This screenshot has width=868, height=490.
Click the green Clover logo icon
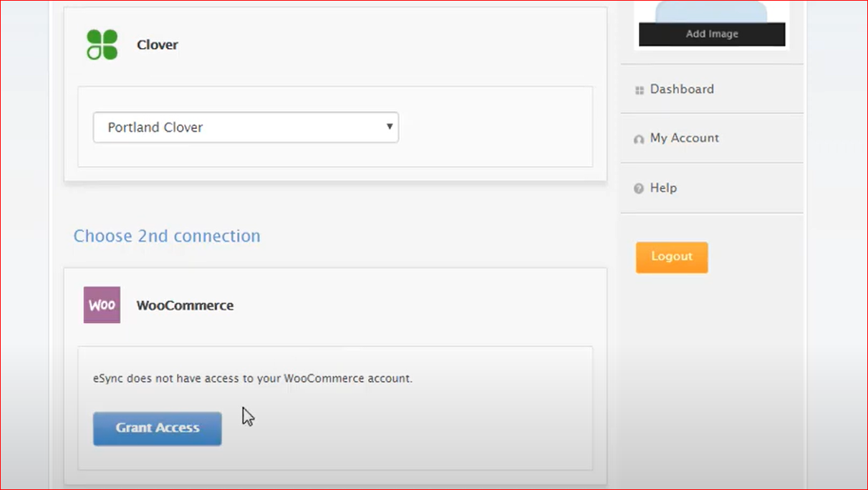tap(102, 44)
